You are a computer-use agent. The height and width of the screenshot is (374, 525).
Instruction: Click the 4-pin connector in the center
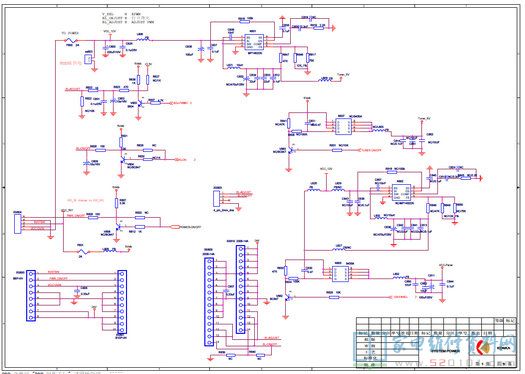click(216, 198)
